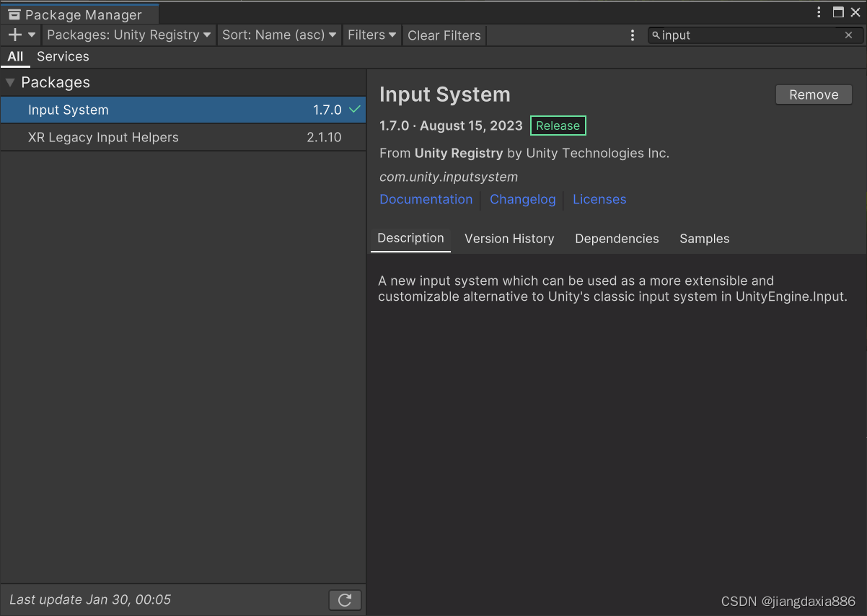The height and width of the screenshot is (616, 867).
Task: Open the Dependencies tab
Action: [617, 239]
